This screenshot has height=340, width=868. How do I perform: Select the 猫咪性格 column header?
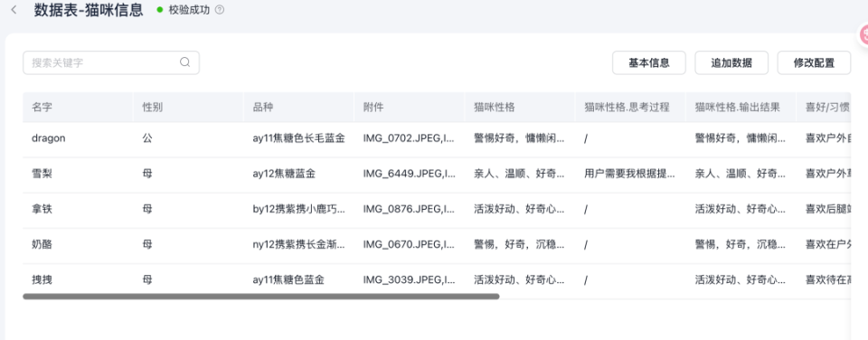(519, 108)
